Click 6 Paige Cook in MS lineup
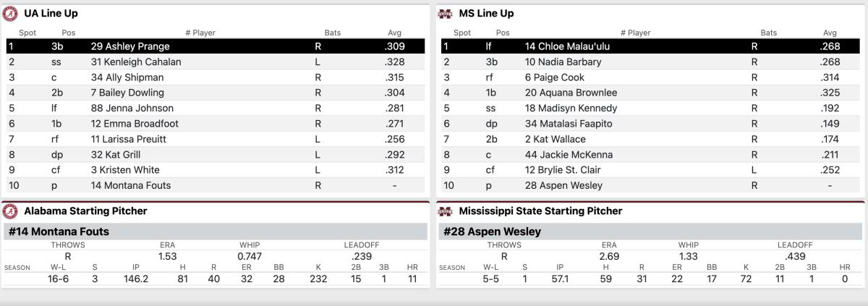Image resolution: width=868 pixels, height=306 pixels. point(554,77)
